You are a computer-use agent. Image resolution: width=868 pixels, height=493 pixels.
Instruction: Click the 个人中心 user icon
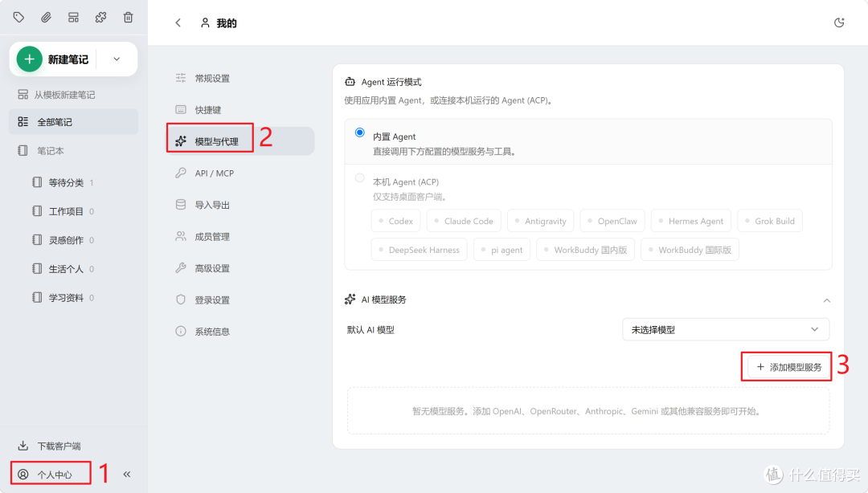pos(23,475)
